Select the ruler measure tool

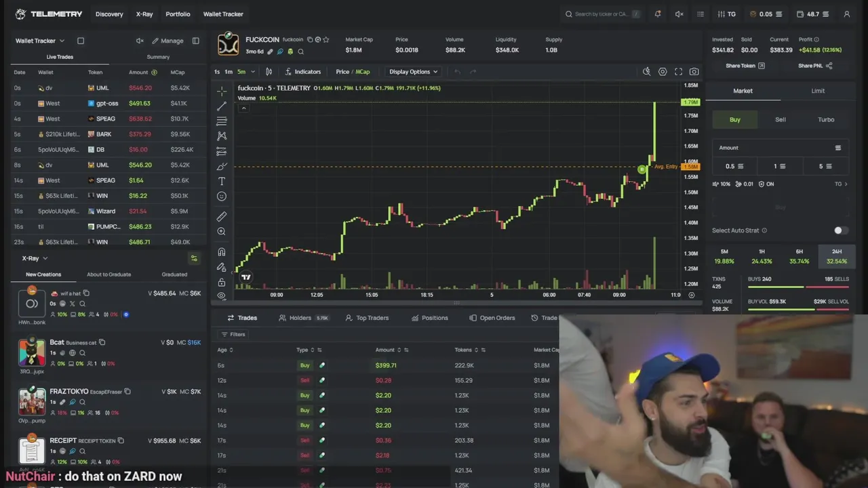click(x=222, y=216)
